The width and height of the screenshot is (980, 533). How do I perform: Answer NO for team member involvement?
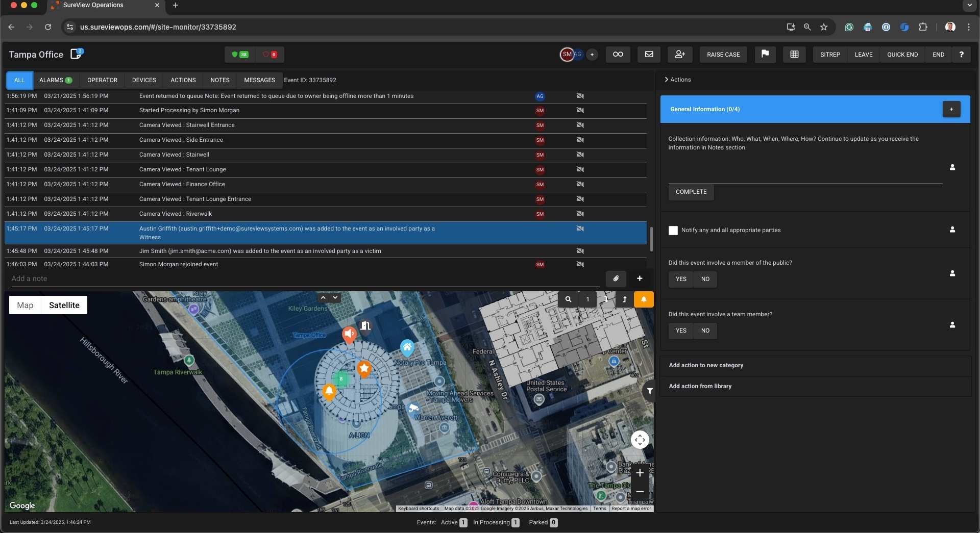pos(705,331)
